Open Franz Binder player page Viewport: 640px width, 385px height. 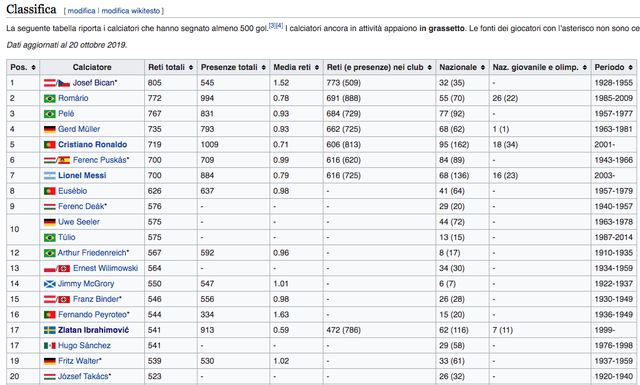pyautogui.click(x=96, y=299)
